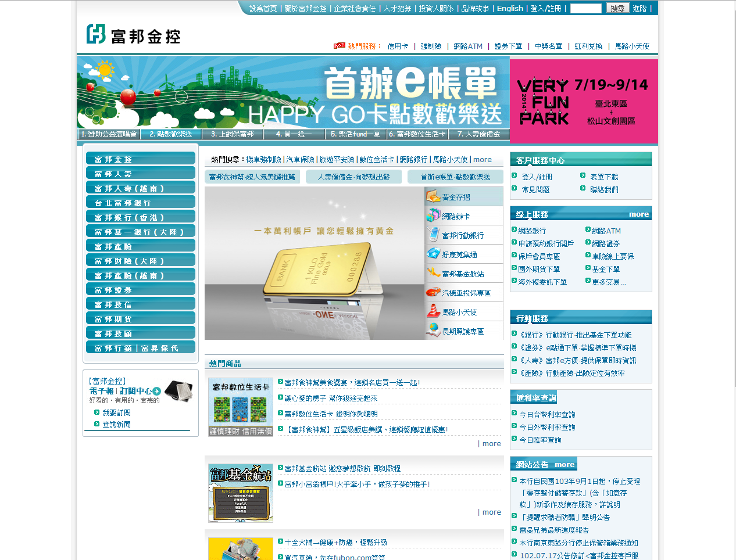Open 信用卡 hot service link
Viewport: 736px width, 560px height.
[398, 46]
